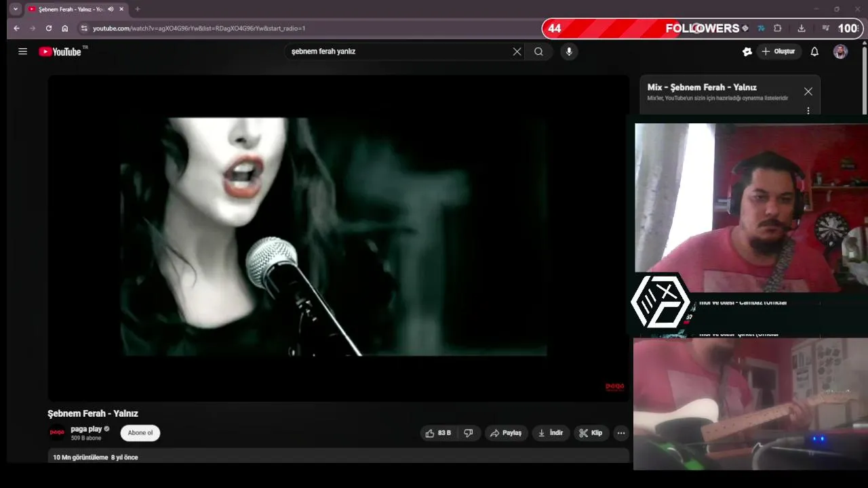Open the paga play channel avatar
Viewport: 868px width, 488px height.
pyautogui.click(x=57, y=432)
